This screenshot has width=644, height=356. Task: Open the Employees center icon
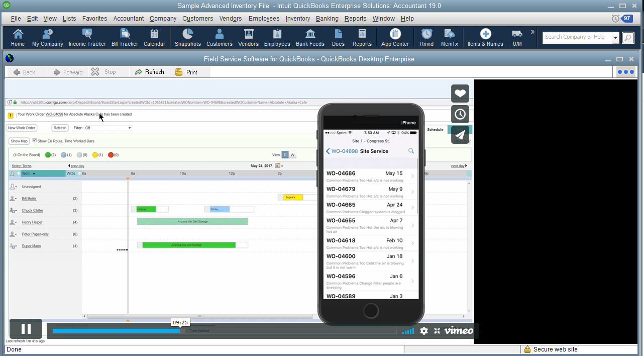[277, 38]
